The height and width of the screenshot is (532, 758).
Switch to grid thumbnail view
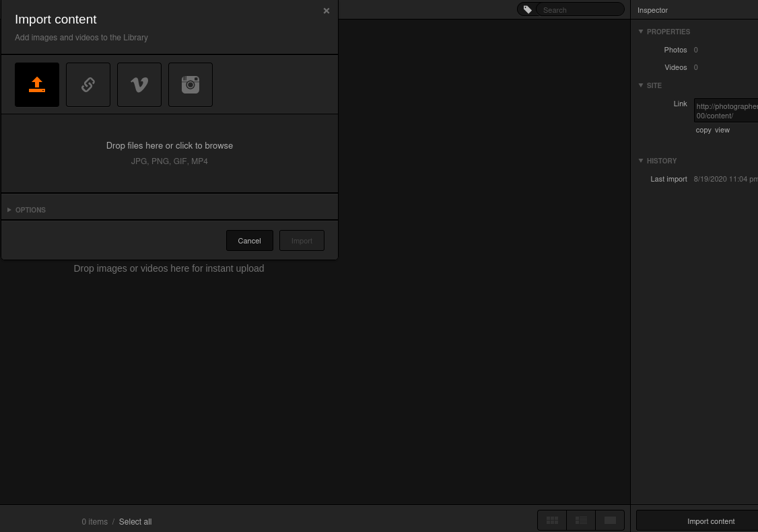(x=552, y=521)
